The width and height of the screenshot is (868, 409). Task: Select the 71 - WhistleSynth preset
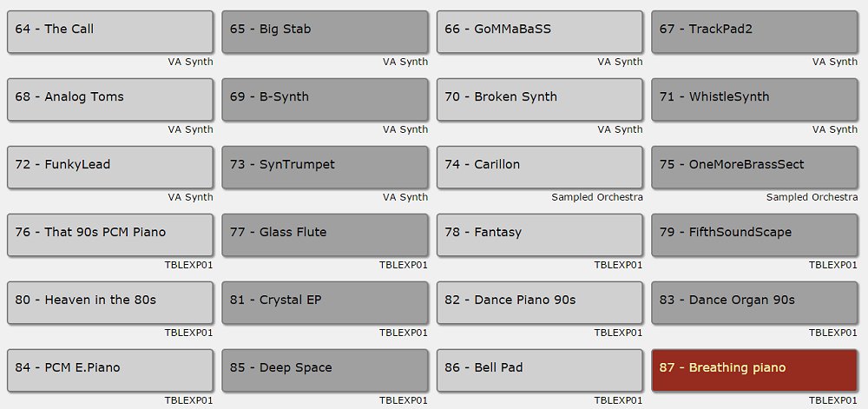(754, 100)
